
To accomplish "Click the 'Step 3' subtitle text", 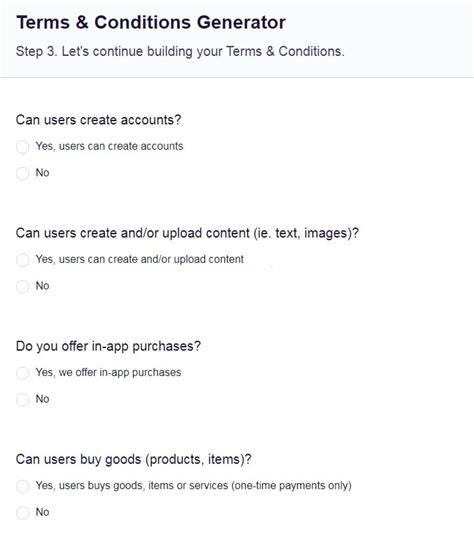I will pos(180,51).
